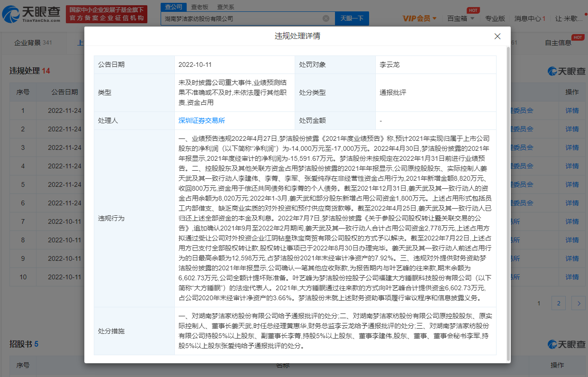Click the 招股书 section heading
Image resolution: width=588 pixels, height=377 pixels.
[20, 343]
